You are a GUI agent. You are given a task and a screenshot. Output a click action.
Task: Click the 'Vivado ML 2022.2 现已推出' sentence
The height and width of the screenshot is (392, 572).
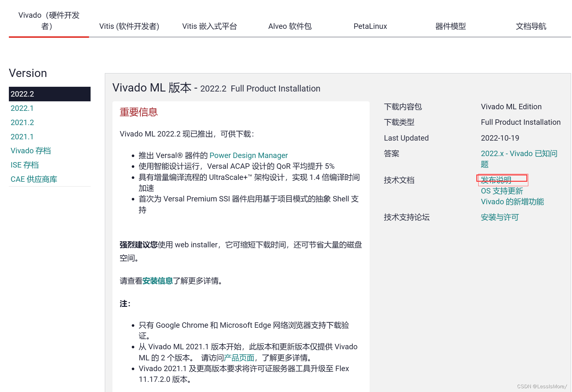click(187, 134)
